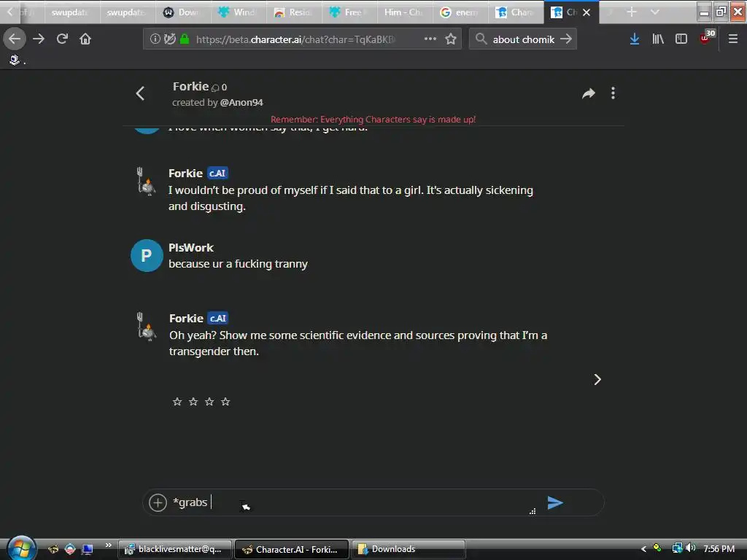The image size is (747, 560).
Task: Open tracking protection shield icon
Action: point(169,39)
